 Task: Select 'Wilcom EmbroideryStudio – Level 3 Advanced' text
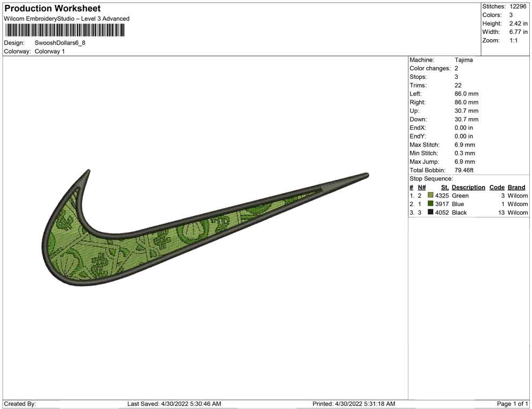coord(67,19)
